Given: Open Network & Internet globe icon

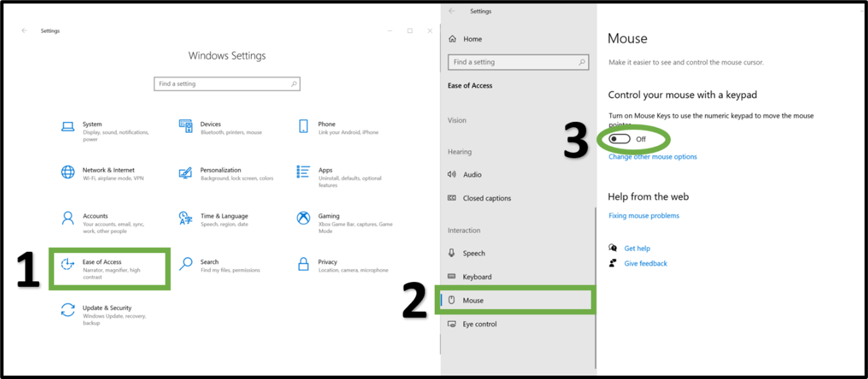Looking at the screenshot, I should click(x=68, y=172).
